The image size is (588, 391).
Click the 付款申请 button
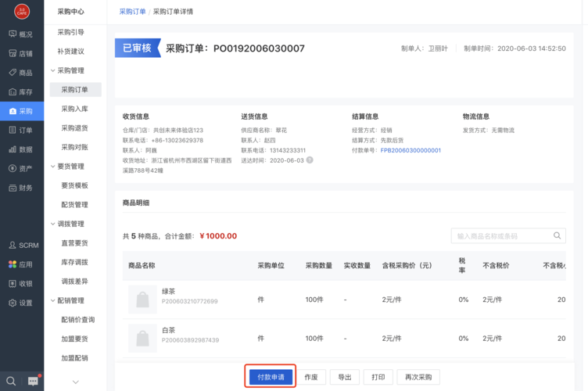tap(271, 377)
